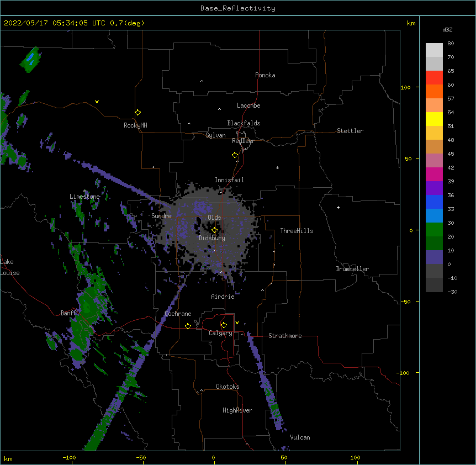
Task: Click the yellow diamond marker above Calgary label
Action: tap(224, 325)
